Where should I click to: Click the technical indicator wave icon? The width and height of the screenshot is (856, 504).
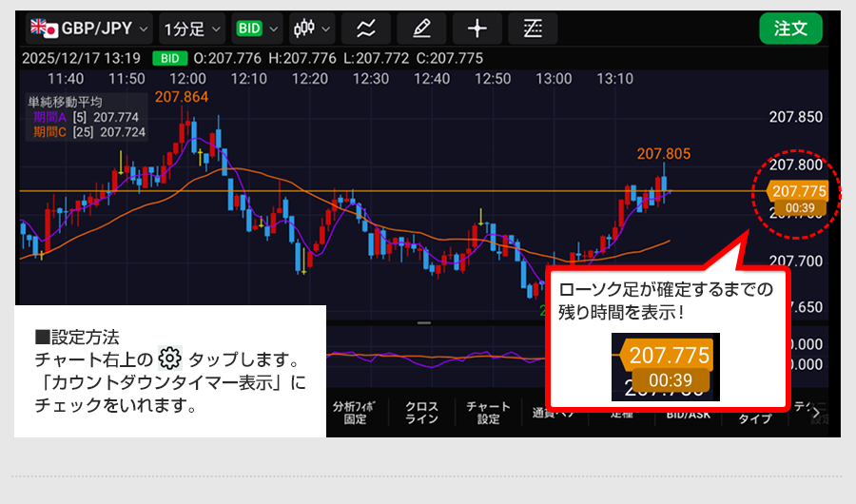365,29
